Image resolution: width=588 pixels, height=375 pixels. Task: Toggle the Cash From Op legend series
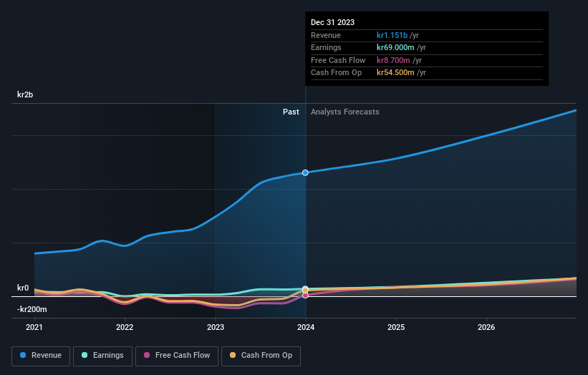[x=261, y=356]
